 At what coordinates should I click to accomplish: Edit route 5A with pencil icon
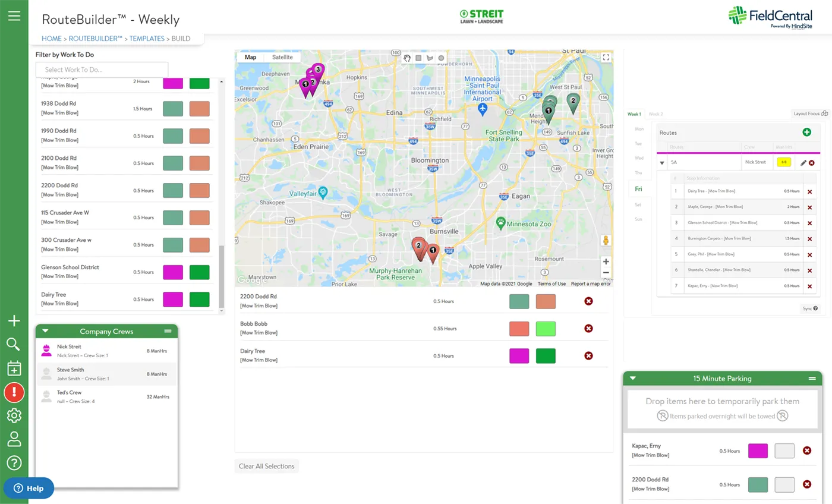(803, 162)
